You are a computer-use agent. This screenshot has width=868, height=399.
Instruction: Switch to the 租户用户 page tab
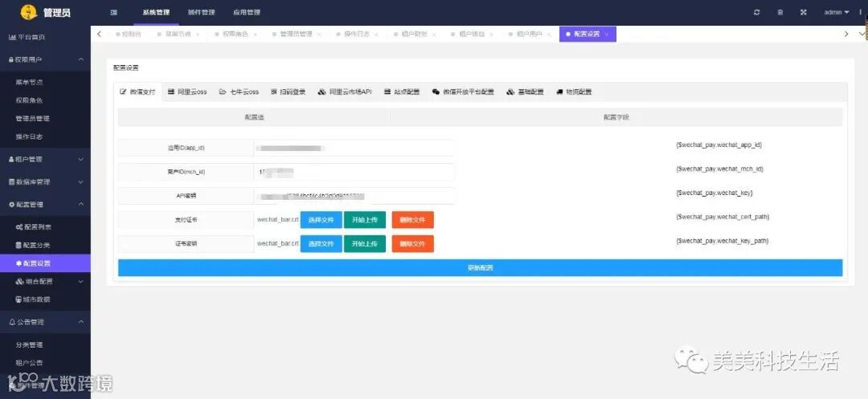[529, 34]
